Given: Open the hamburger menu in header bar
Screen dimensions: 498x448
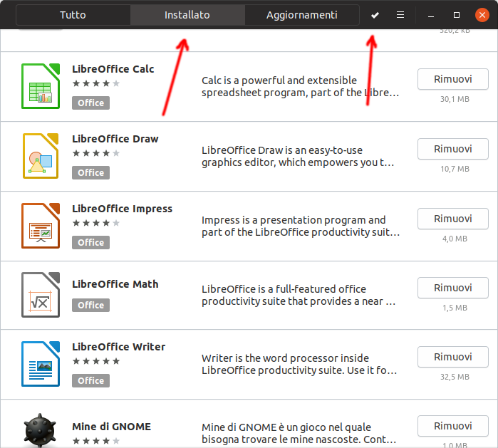Looking at the screenshot, I should tap(400, 15).
